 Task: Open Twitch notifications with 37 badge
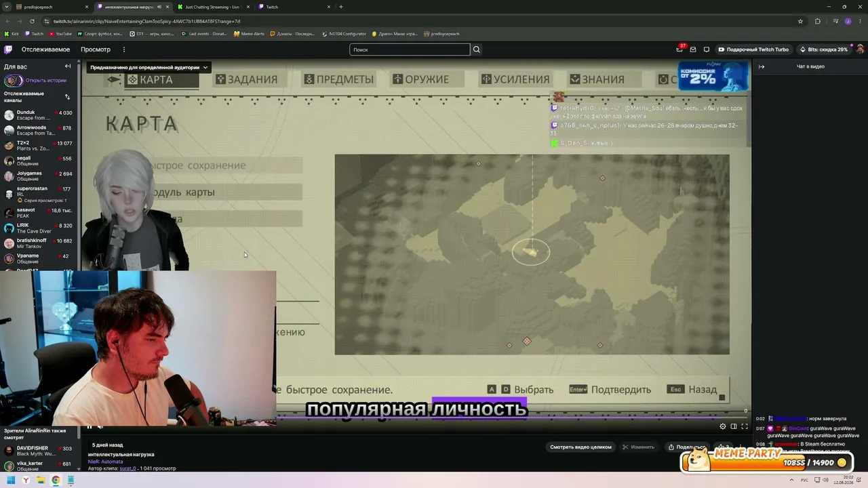coord(679,49)
